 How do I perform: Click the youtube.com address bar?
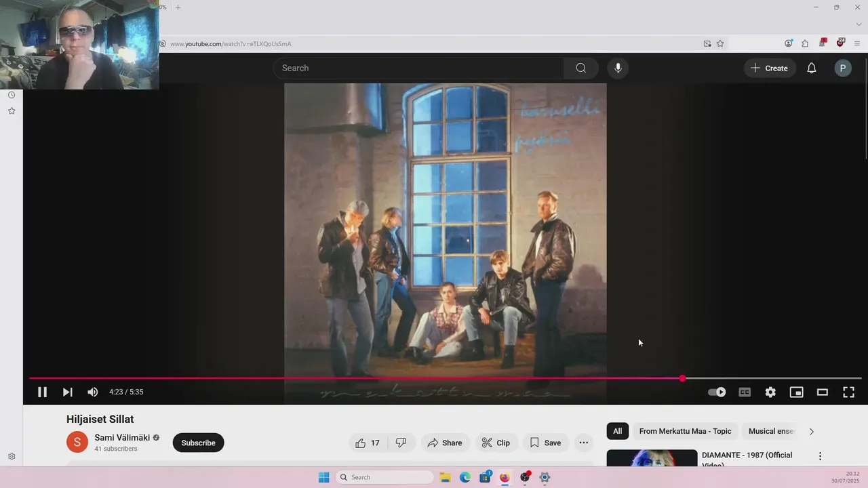434,43
